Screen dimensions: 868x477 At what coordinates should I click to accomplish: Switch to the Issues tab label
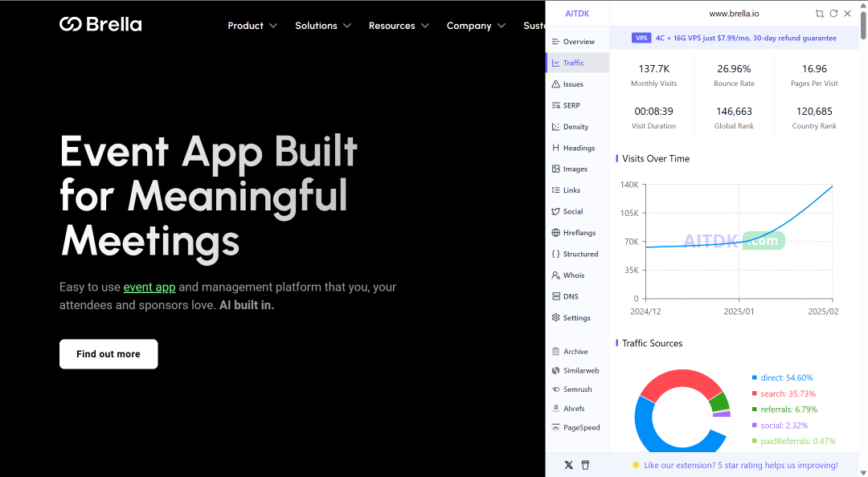573,84
